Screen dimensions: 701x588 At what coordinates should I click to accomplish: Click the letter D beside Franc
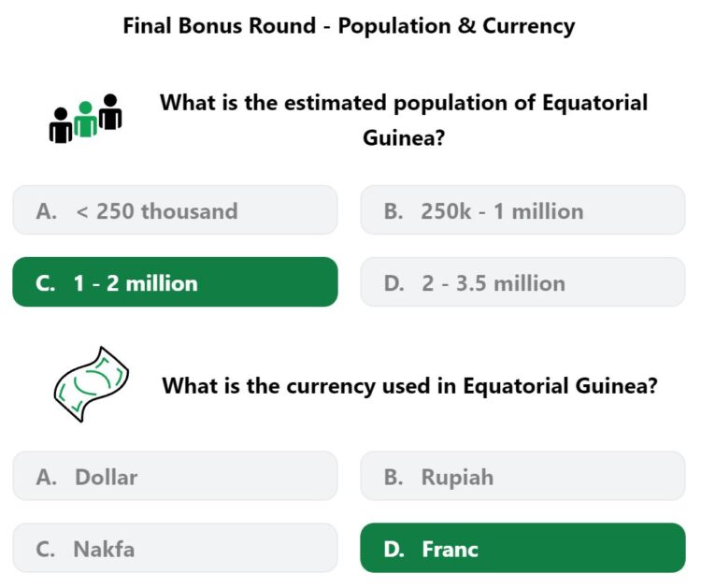(x=393, y=550)
